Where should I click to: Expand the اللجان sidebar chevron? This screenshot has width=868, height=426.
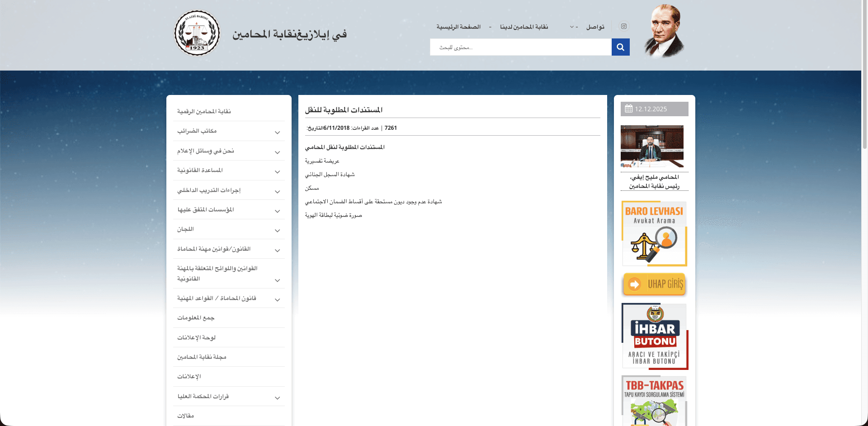278,231
